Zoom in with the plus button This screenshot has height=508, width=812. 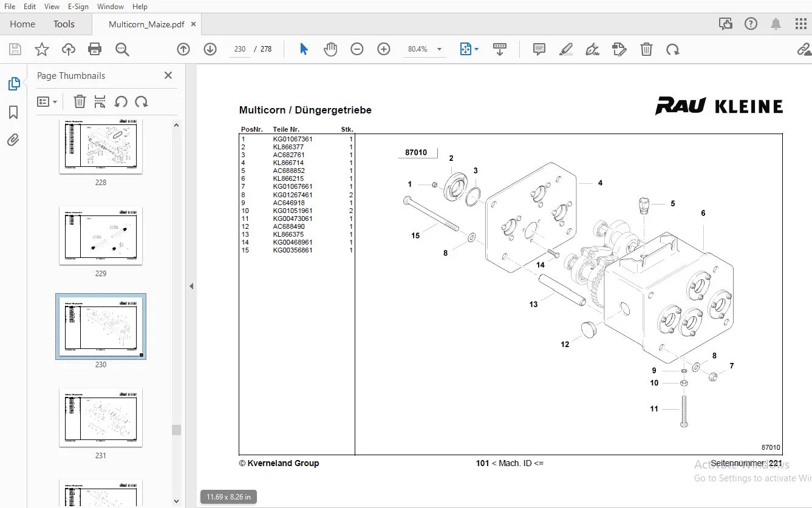coord(384,49)
